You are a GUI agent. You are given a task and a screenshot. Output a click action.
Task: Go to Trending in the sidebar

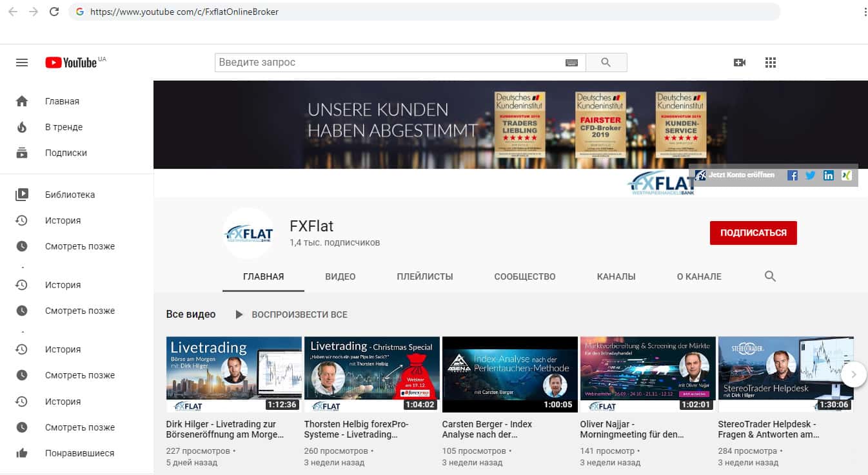point(64,127)
